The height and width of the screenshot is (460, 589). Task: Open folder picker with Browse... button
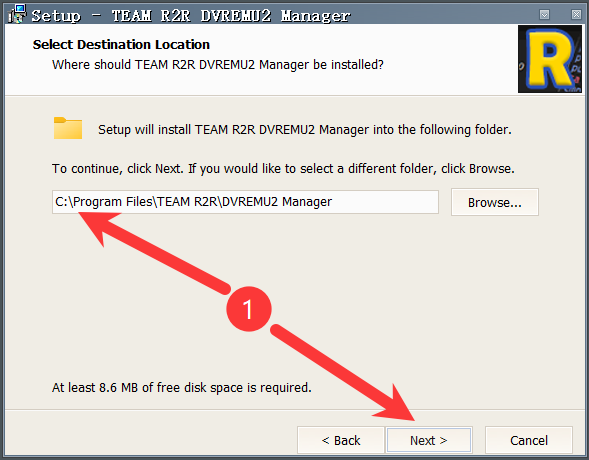pyautogui.click(x=495, y=202)
